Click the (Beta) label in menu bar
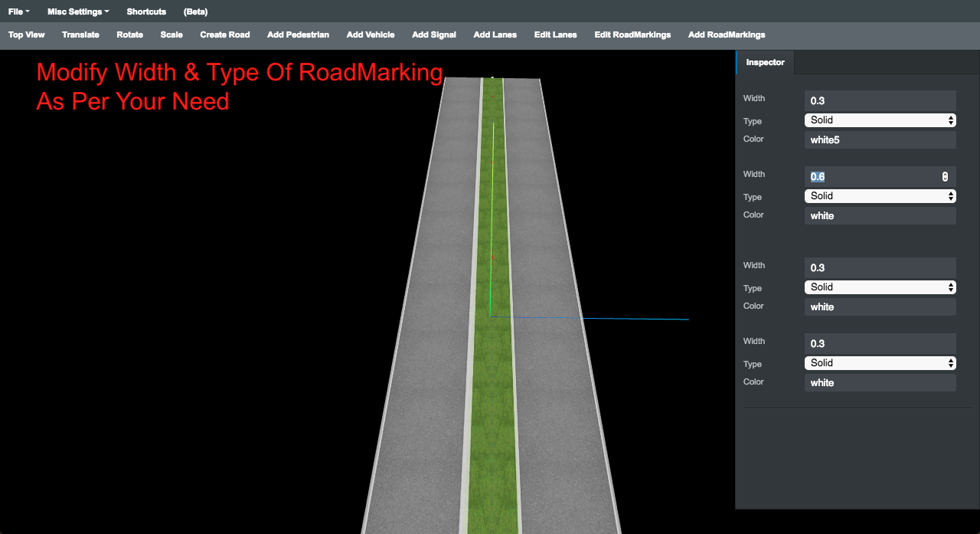 tap(195, 11)
